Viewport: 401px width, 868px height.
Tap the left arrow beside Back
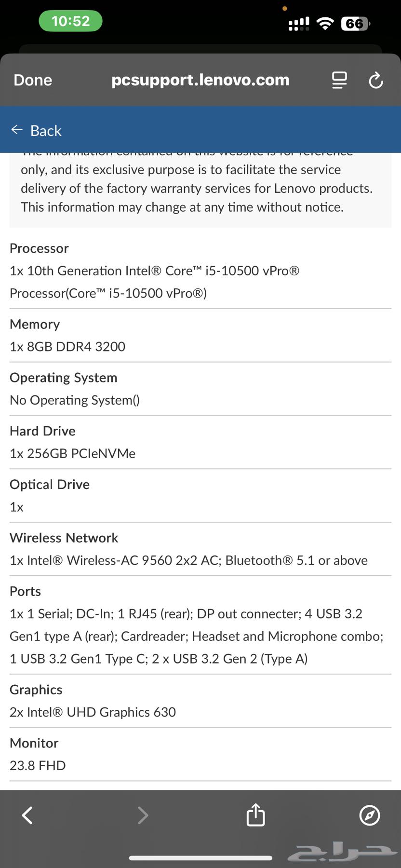coord(17,129)
